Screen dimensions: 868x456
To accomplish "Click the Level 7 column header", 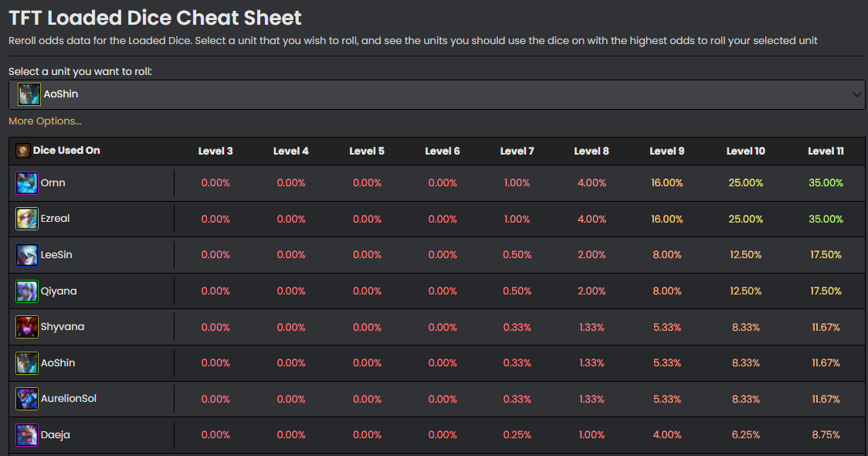I will (x=517, y=151).
